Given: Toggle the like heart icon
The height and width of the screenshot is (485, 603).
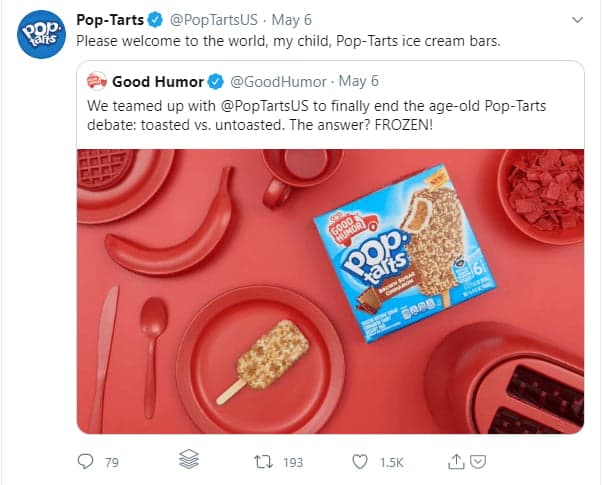Looking at the screenshot, I should [x=361, y=461].
